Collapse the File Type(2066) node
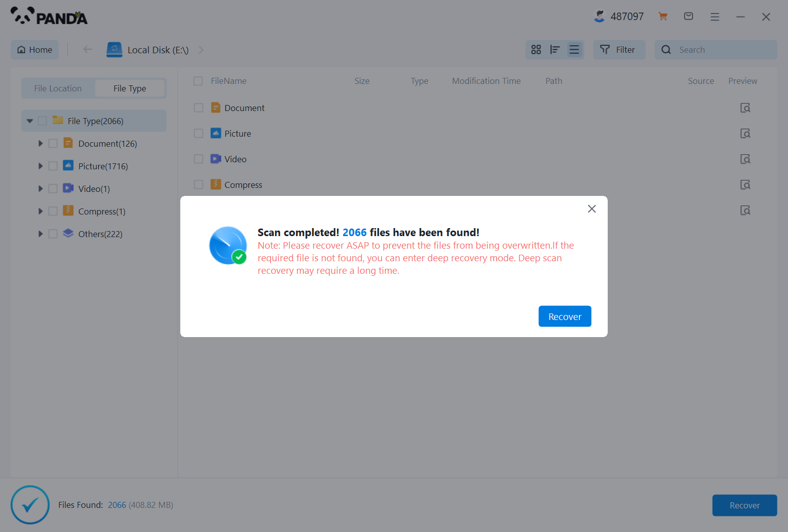This screenshot has width=788, height=532. coord(30,121)
